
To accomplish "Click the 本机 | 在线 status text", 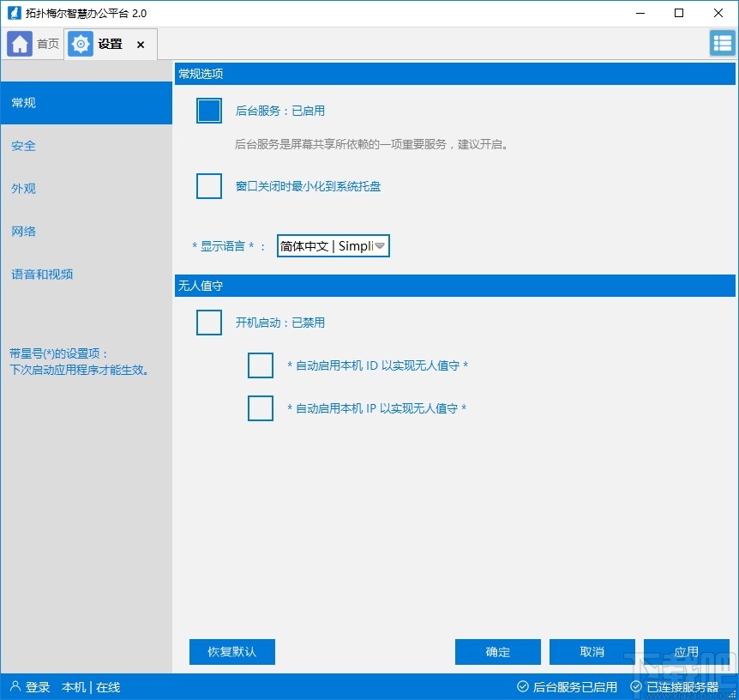I will click(90, 686).
